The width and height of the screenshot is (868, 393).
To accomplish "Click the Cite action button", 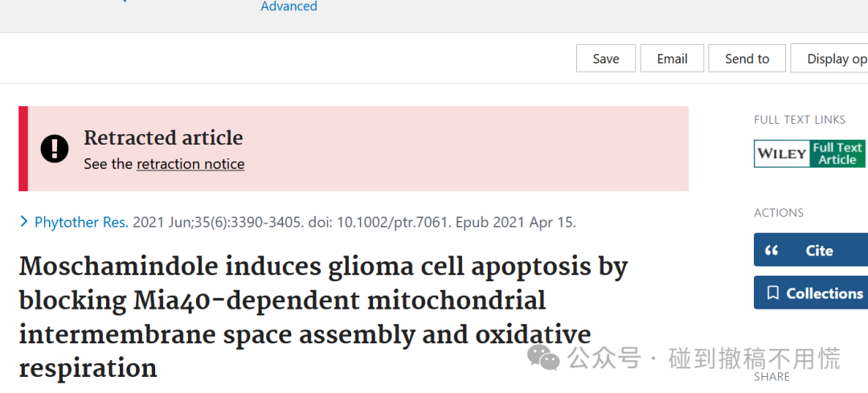I will point(811,250).
